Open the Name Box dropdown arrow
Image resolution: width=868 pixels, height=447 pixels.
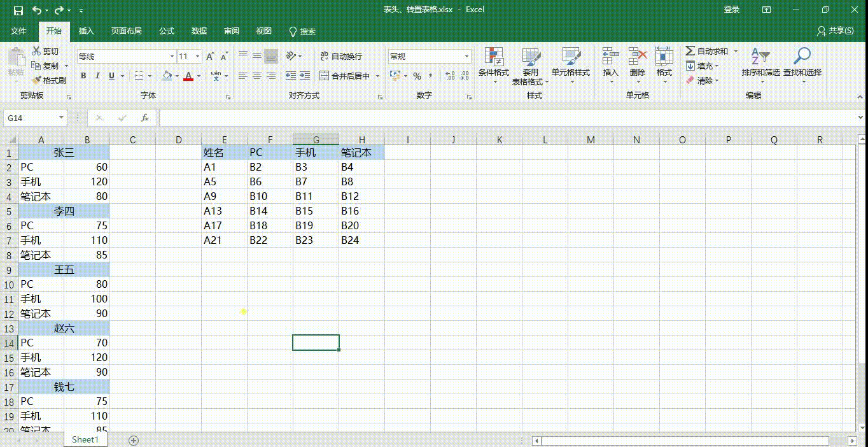click(x=62, y=118)
